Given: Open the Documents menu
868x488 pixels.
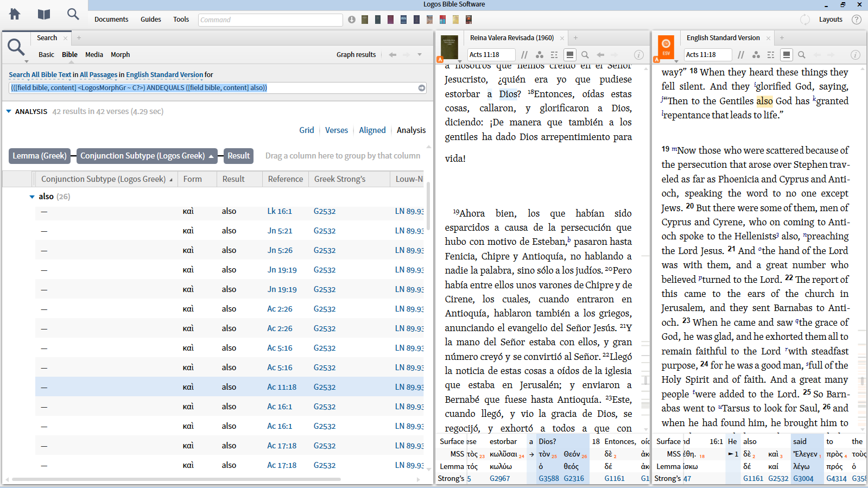Looking at the screenshot, I should click(111, 20).
